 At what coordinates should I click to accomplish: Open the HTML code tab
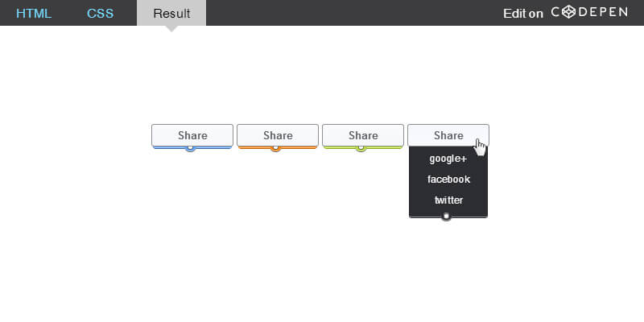(x=34, y=13)
